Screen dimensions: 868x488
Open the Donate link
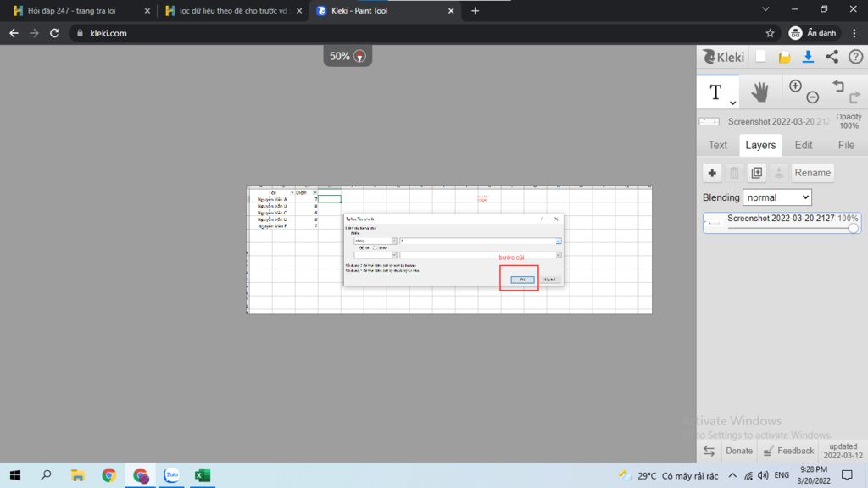pyautogui.click(x=739, y=451)
